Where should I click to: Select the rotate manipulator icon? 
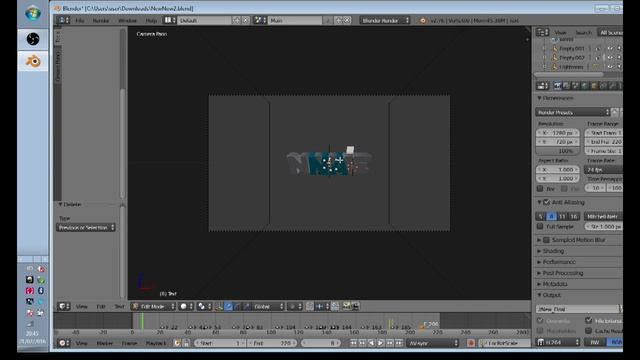click(x=238, y=306)
